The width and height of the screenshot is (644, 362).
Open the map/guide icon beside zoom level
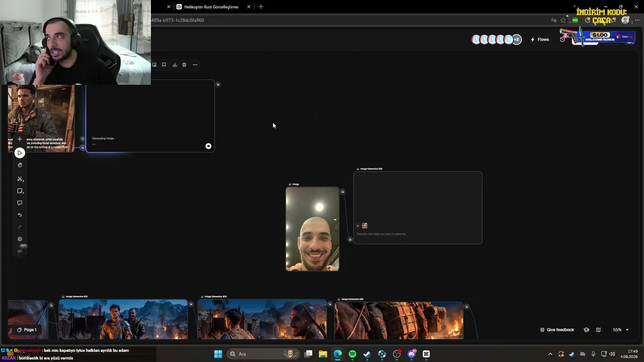click(x=598, y=330)
